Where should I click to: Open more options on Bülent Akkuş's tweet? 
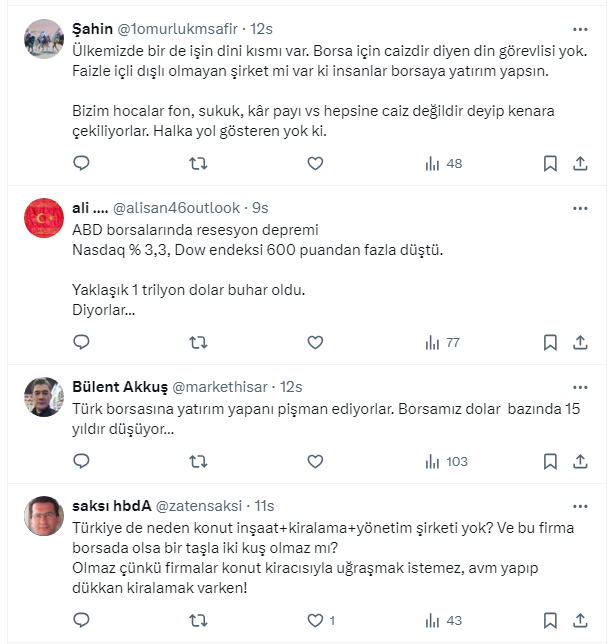580,387
